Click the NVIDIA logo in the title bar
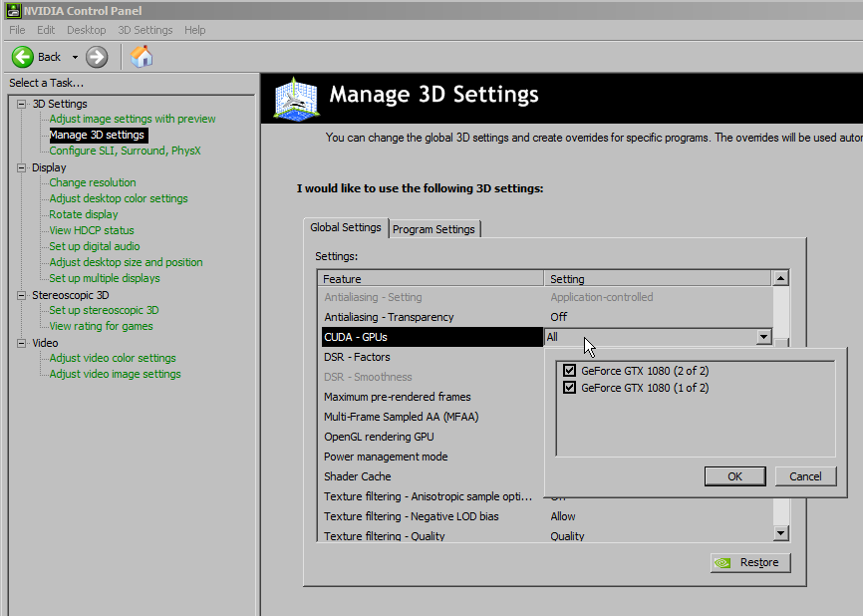The width and height of the screenshot is (863, 616). (13, 9)
